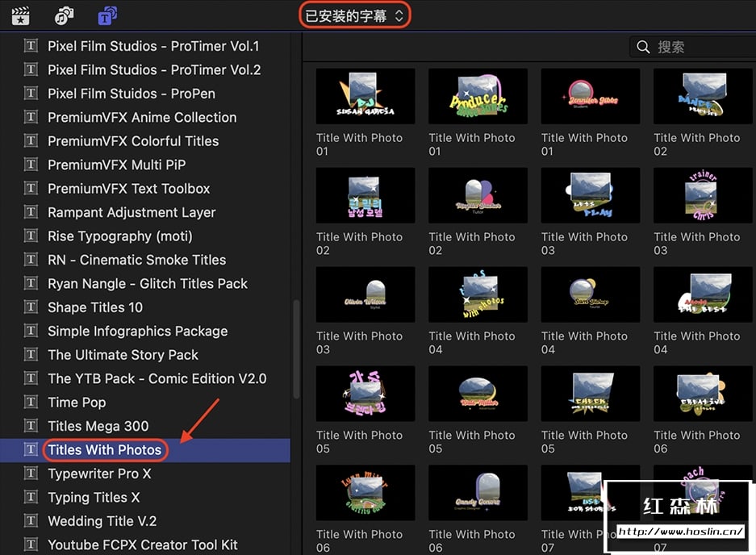Click the T icon beside Shape Titles 10
Screen dimensions: 756x555
click(31, 307)
